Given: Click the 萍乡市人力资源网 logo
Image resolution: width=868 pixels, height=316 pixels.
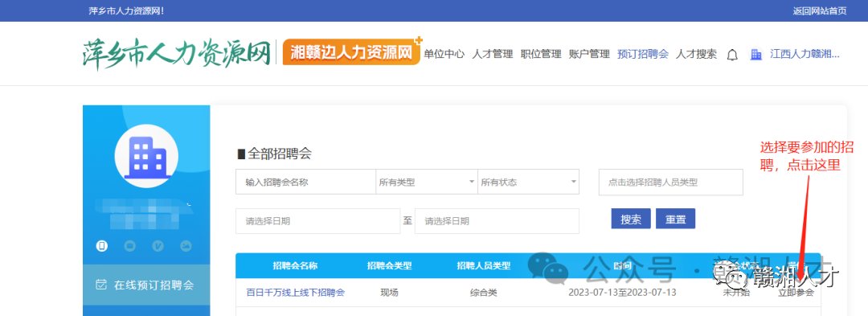Looking at the screenshot, I should (x=177, y=54).
